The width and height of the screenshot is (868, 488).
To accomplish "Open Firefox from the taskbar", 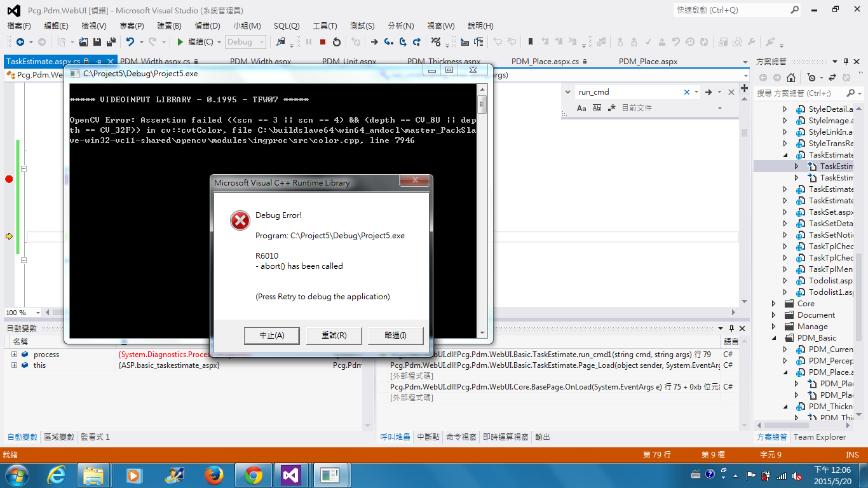I will [x=214, y=475].
